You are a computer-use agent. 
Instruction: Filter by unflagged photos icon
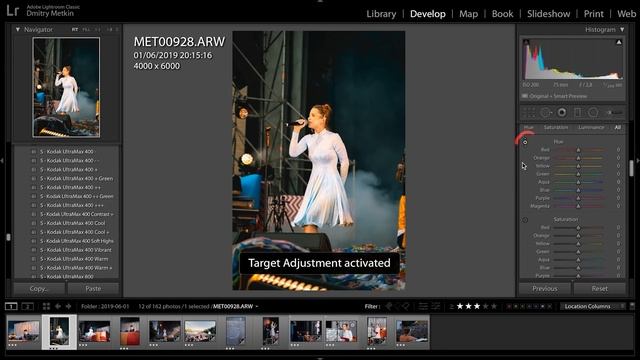coord(398,306)
